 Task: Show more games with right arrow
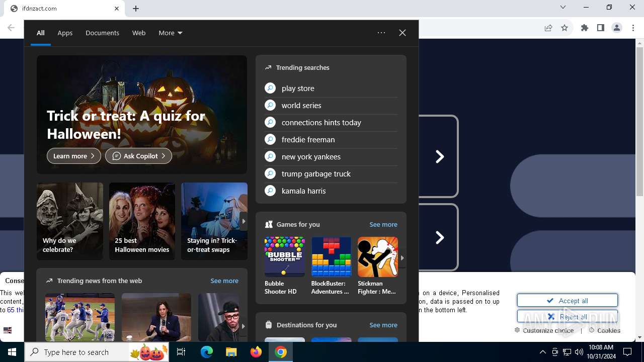402,258
